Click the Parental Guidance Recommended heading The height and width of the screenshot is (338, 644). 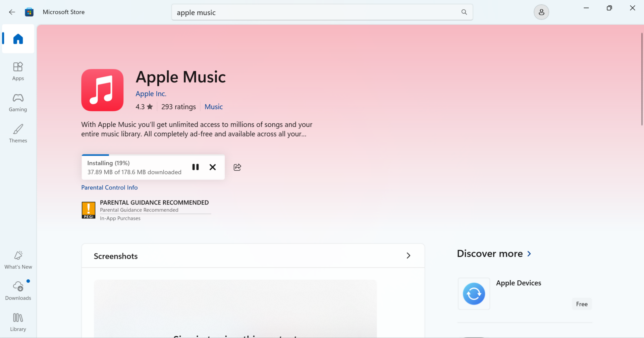coord(154,203)
